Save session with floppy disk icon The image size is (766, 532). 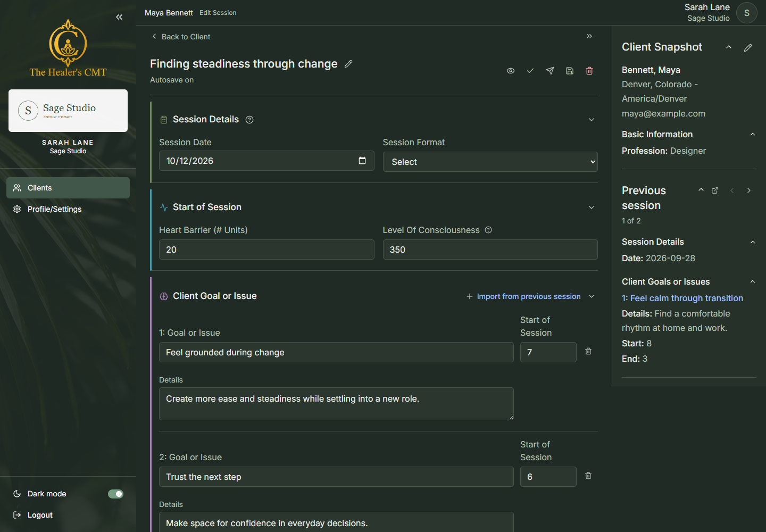570,71
